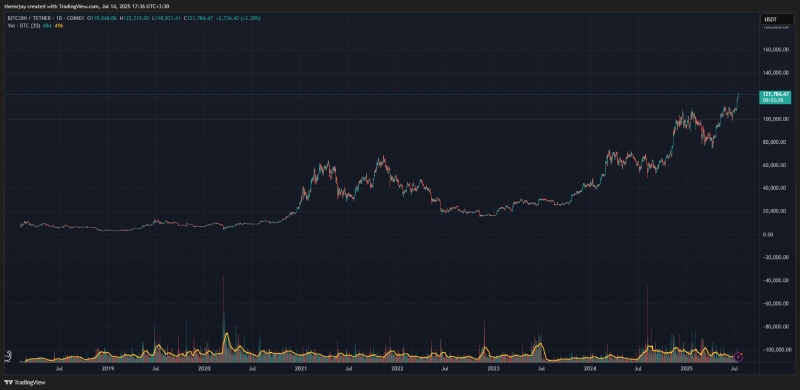The image size is (800, 390).
Task: Click the 0.00 price axis label
Action: point(769,234)
